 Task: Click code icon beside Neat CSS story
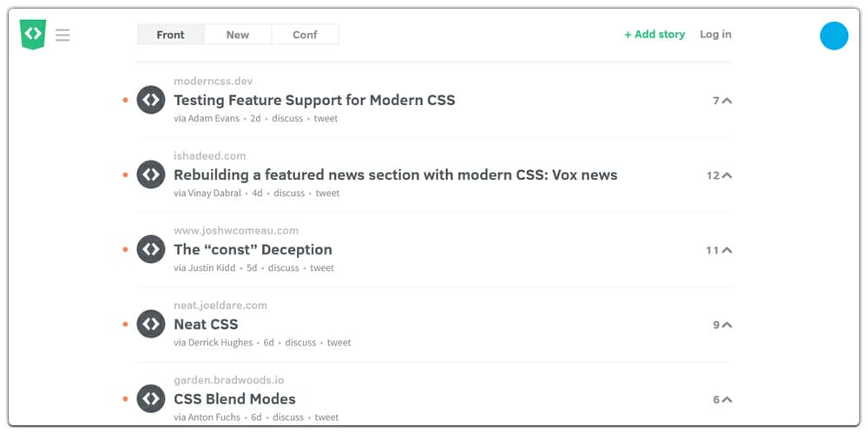[x=151, y=324]
